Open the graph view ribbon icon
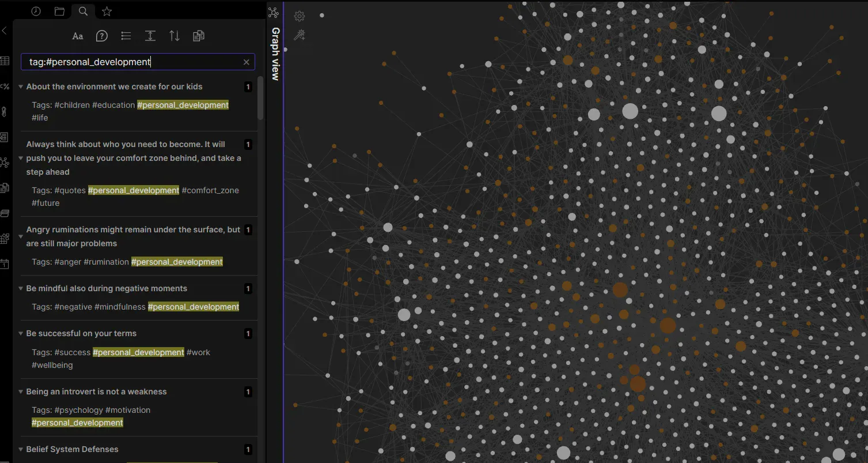 [x=4, y=163]
